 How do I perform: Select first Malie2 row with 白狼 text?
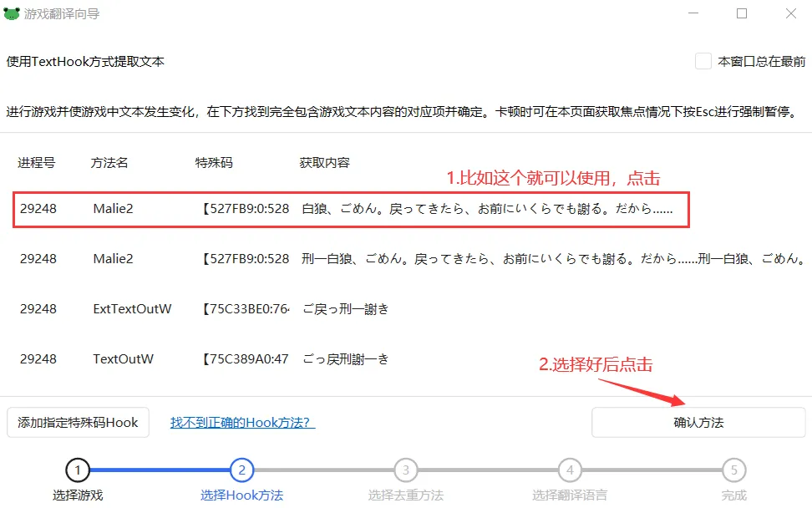[351, 209]
